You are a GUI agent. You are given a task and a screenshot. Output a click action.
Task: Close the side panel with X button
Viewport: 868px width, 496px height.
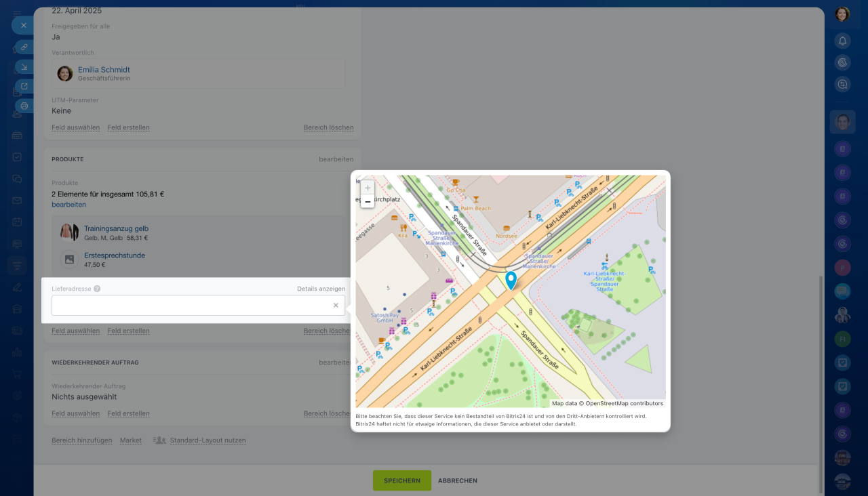click(23, 25)
